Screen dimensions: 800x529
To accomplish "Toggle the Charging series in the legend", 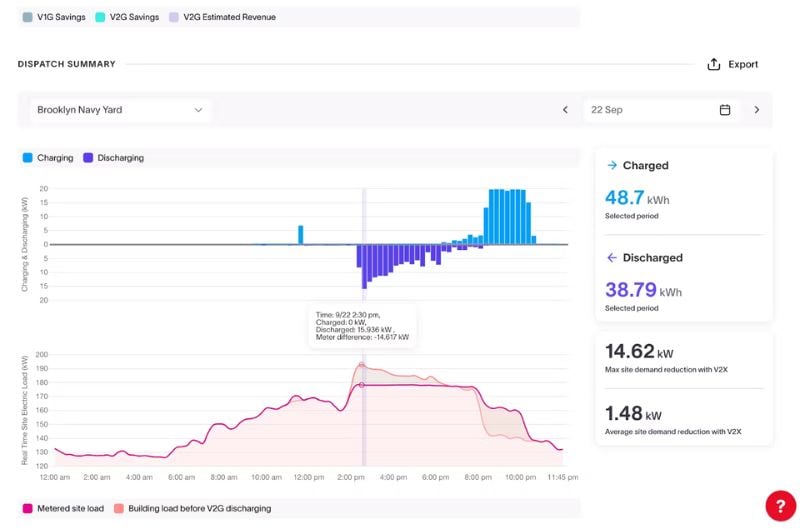I will pyautogui.click(x=48, y=158).
